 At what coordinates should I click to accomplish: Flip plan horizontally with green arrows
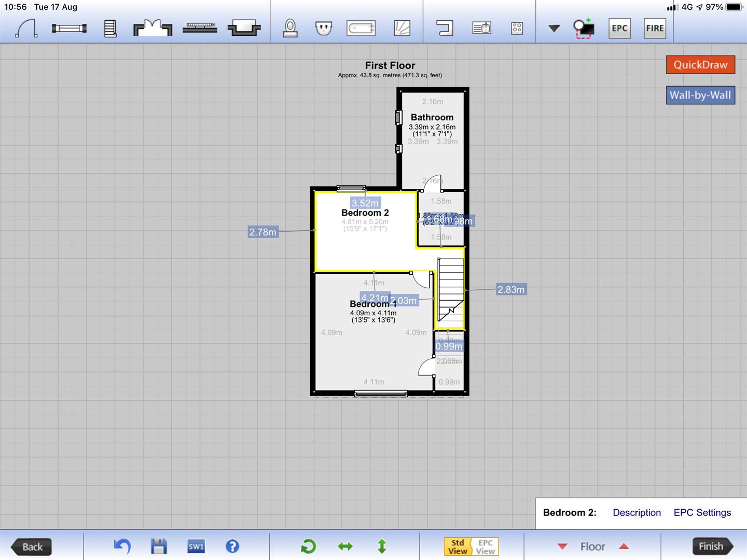pos(345,546)
